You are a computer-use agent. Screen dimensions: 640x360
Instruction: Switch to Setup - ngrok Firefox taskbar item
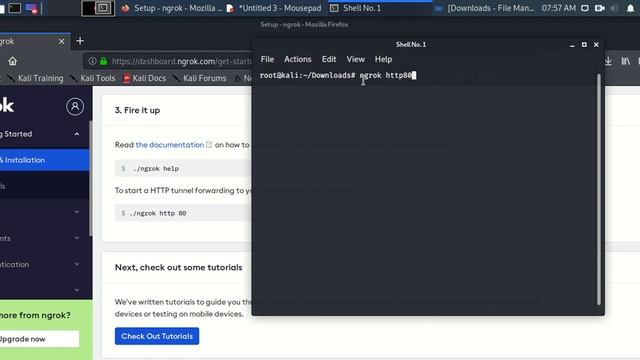coord(172,8)
